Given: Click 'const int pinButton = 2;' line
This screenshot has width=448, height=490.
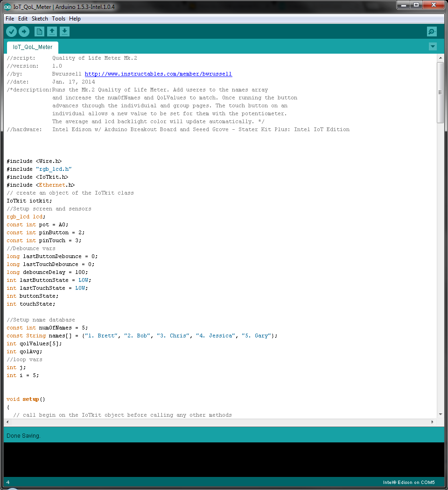Looking at the screenshot, I should 46,232.
